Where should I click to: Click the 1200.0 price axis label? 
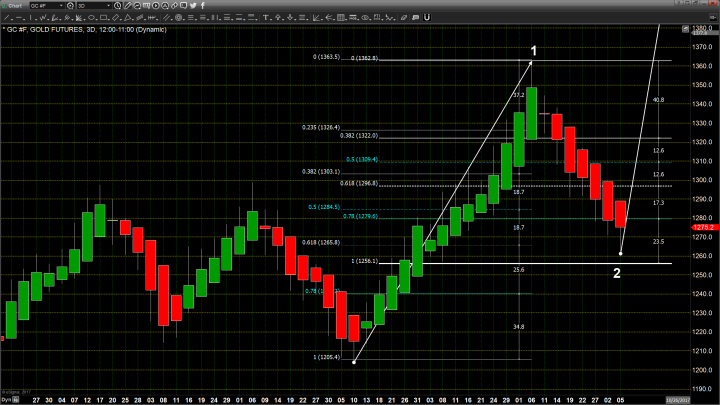(703, 370)
